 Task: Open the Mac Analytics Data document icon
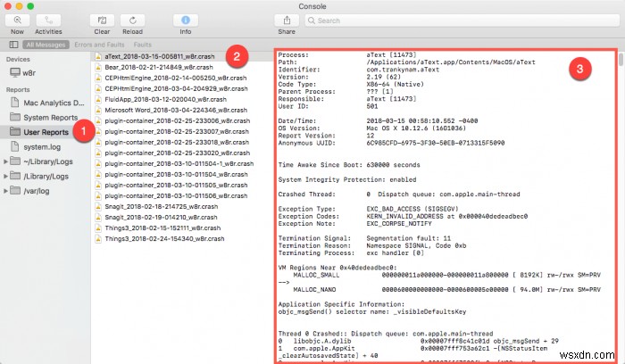(x=15, y=103)
